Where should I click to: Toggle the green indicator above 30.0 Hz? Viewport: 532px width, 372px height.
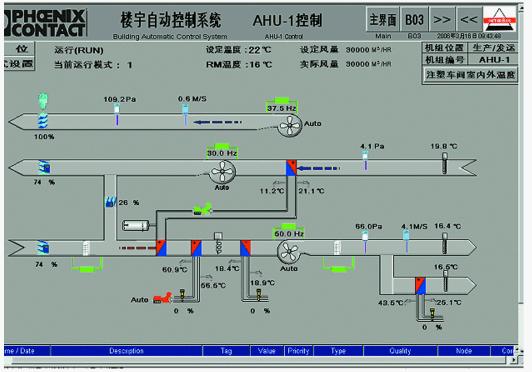click(222, 146)
